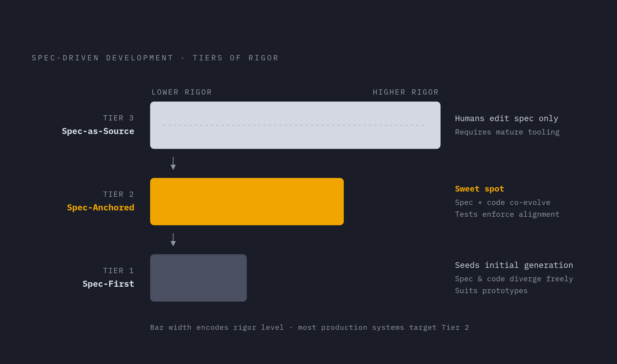Click 'Spec & code diverge freely' text
The image size is (617, 364).
(514, 279)
